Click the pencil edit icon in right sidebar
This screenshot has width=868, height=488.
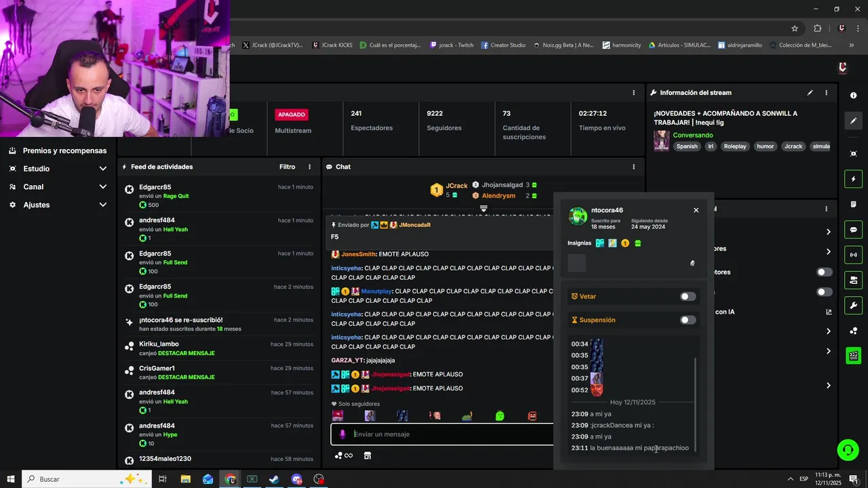pyautogui.click(x=853, y=121)
